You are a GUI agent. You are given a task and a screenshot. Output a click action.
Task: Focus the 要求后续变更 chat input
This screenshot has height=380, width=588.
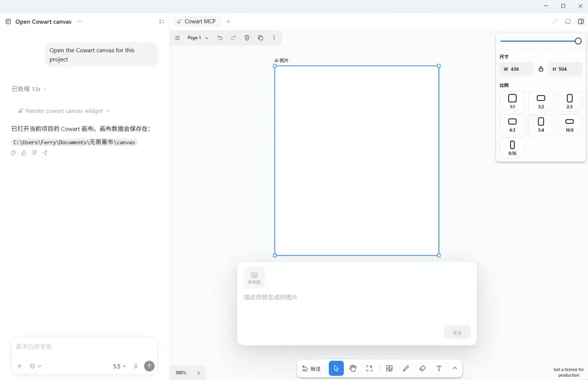[x=84, y=347]
